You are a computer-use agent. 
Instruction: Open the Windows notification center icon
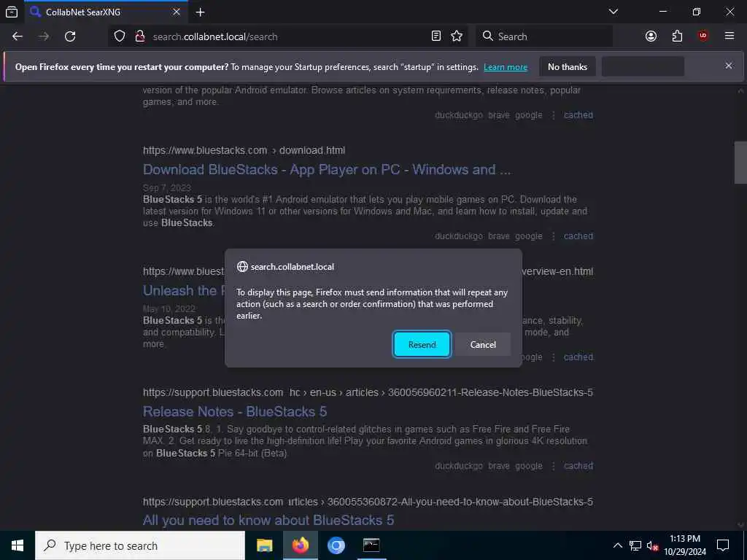click(723, 545)
